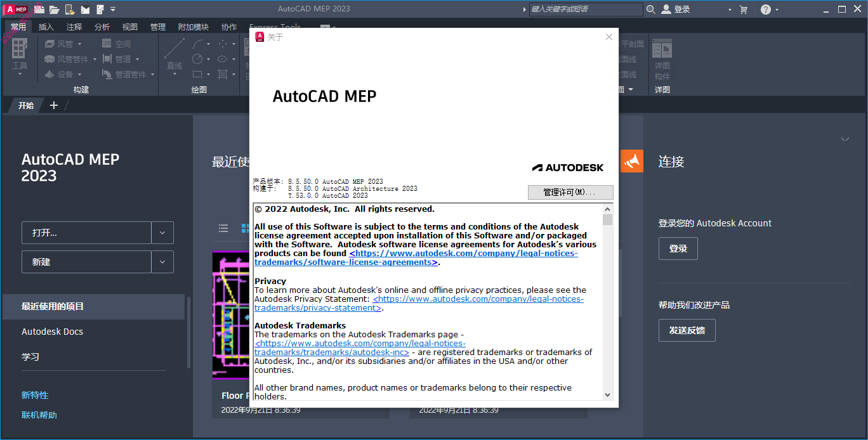Select the rectangle drawing tool
The width and height of the screenshot is (868, 440).
click(197, 74)
